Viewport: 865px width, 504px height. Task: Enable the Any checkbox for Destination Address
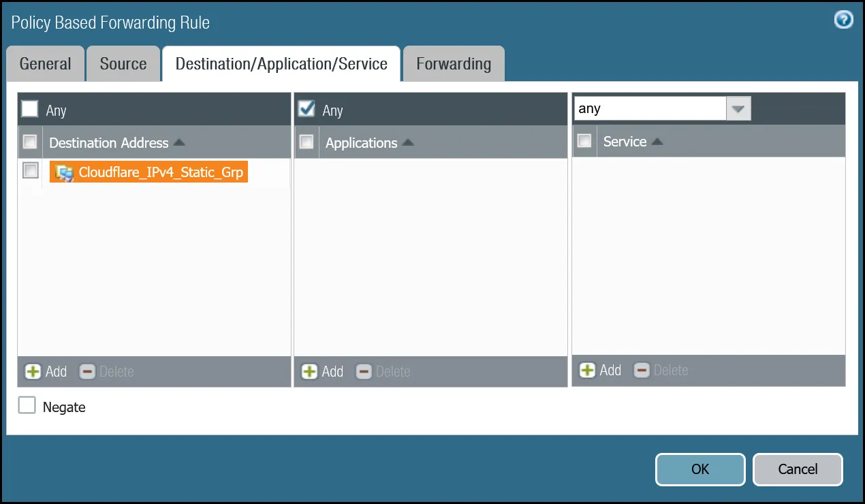tap(30, 109)
